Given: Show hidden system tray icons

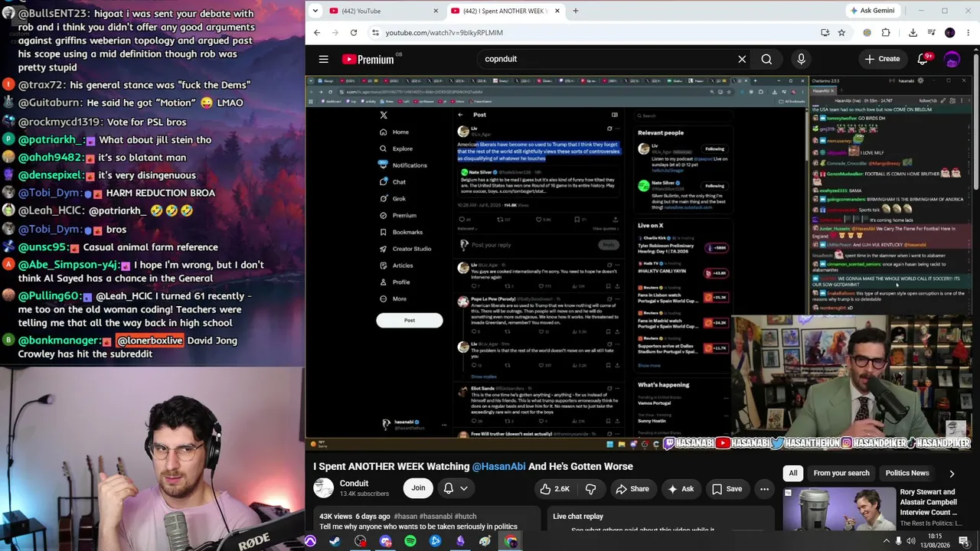Looking at the screenshot, I should [887, 541].
